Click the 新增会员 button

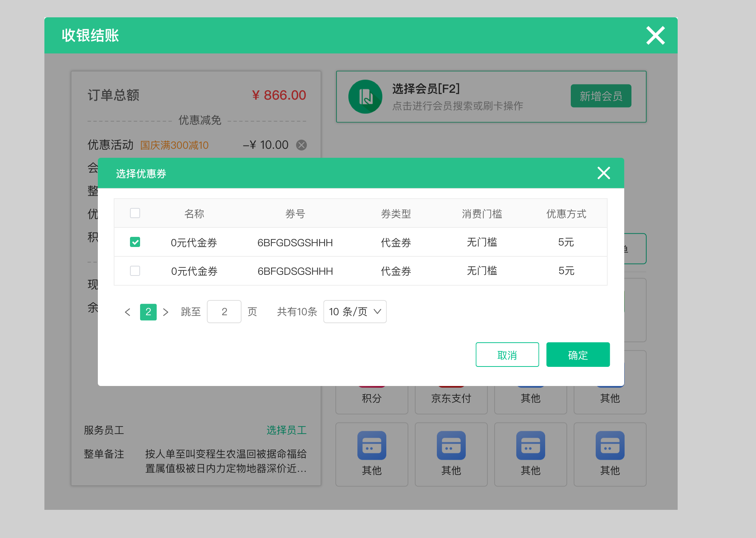pyautogui.click(x=601, y=96)
